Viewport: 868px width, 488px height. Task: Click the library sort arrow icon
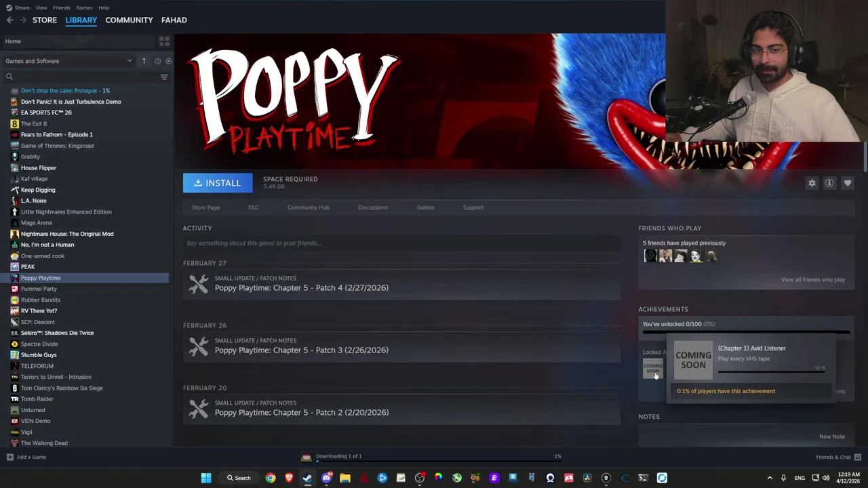144,61
